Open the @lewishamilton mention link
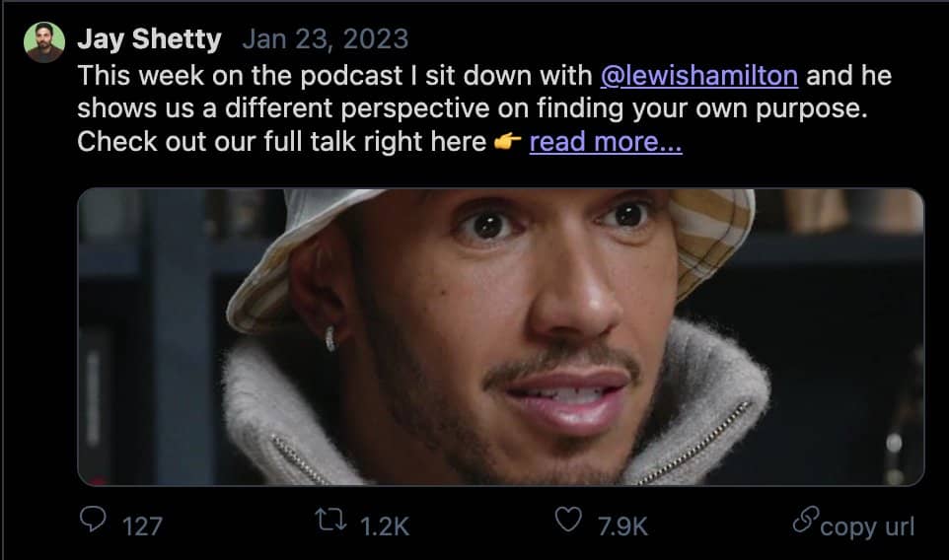 coord(699,76)
